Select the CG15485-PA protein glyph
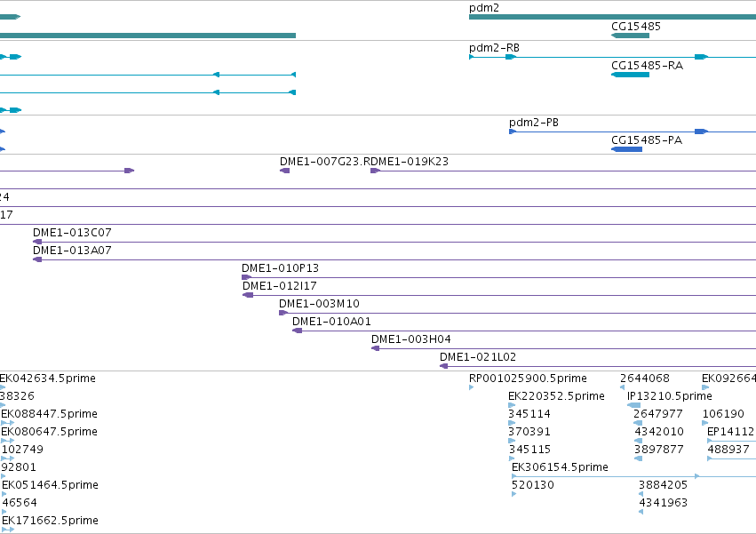This screenshot has width=756, height=534. tap(627, 149)
